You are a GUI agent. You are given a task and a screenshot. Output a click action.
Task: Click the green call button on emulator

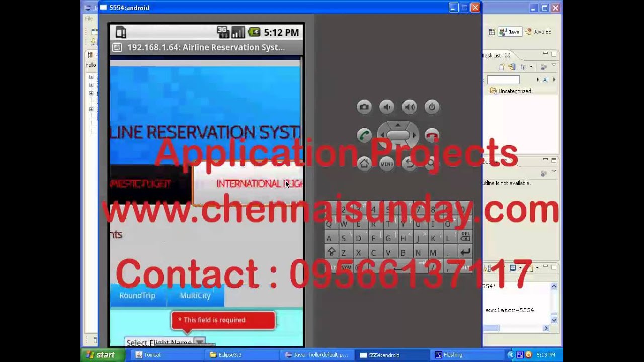click(x=364, y=135)
